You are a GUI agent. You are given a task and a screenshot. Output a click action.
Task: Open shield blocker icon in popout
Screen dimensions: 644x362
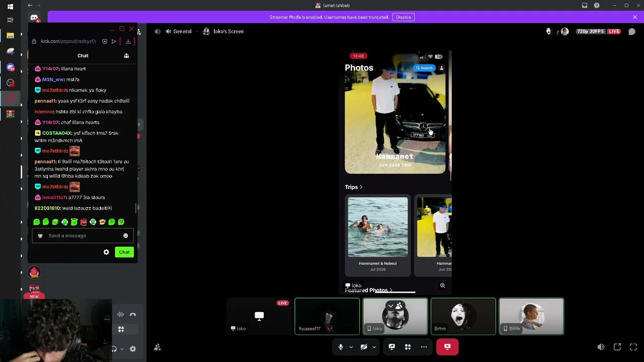(105, 41)
